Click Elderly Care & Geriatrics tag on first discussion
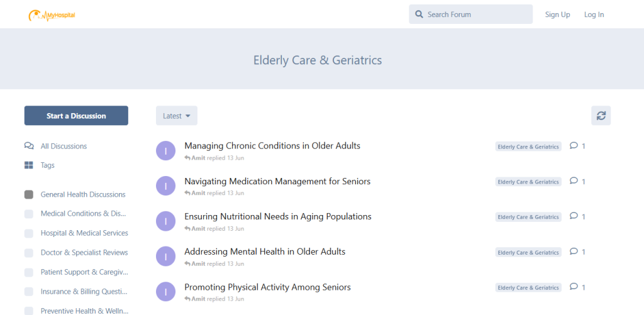This screenshot has width=644, height=315. coord(528,146)
